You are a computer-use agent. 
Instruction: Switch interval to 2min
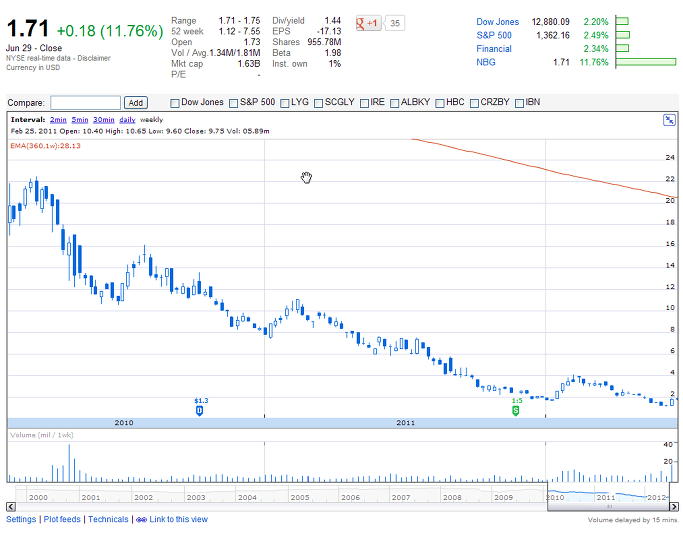tap(58, 120)
